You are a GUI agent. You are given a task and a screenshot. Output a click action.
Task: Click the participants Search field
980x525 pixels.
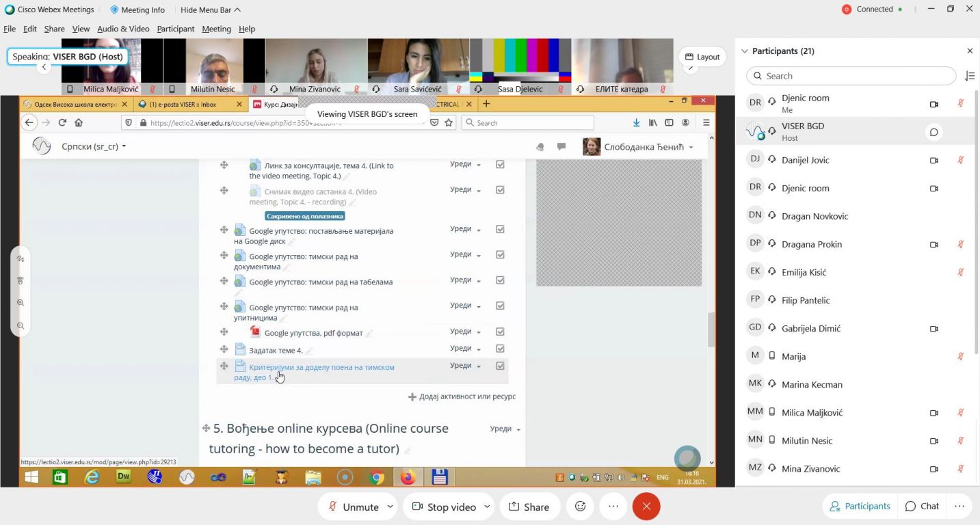(x=851, y=76)
